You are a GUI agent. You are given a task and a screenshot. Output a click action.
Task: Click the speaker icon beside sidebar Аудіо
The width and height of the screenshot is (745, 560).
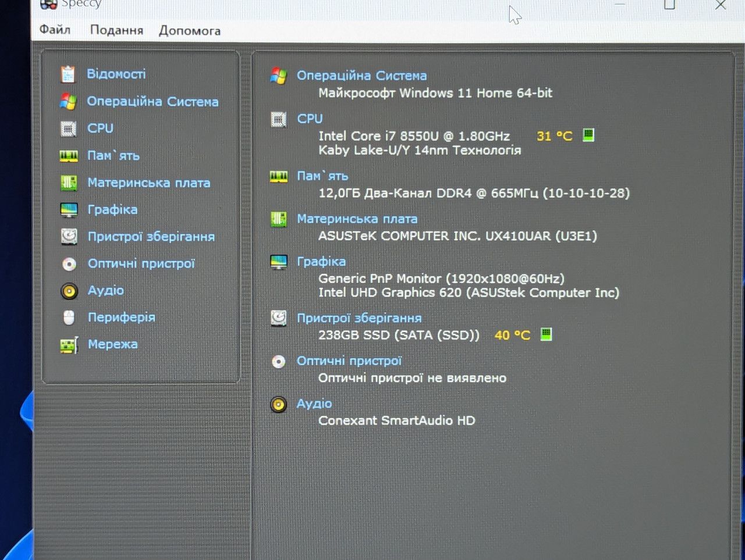pos(69,291)
